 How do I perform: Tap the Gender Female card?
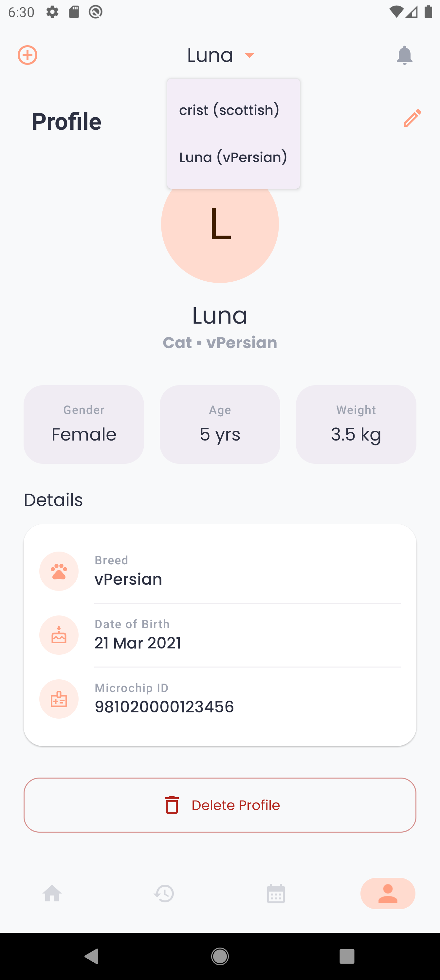coord(84,424)
